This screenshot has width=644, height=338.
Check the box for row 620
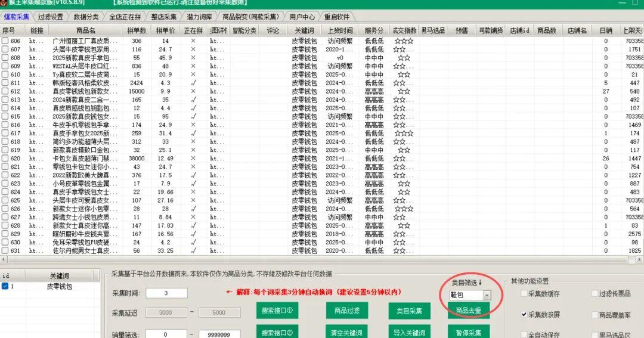point(5,159)
